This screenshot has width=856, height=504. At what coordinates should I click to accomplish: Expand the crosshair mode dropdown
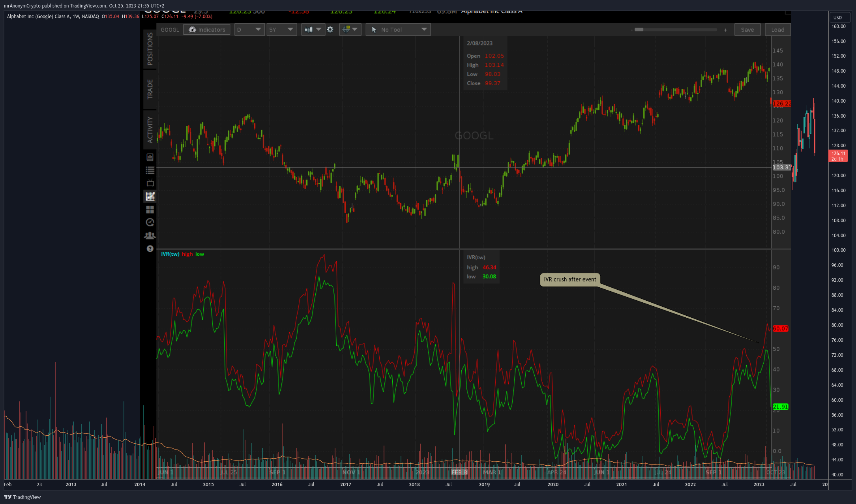coord(350,30)
